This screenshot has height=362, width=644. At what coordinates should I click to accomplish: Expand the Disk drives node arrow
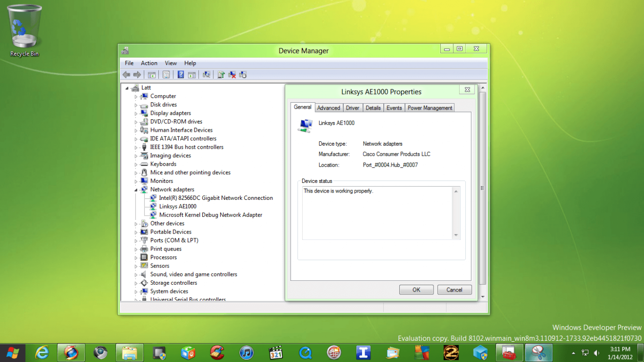click(x=136, y=105)
